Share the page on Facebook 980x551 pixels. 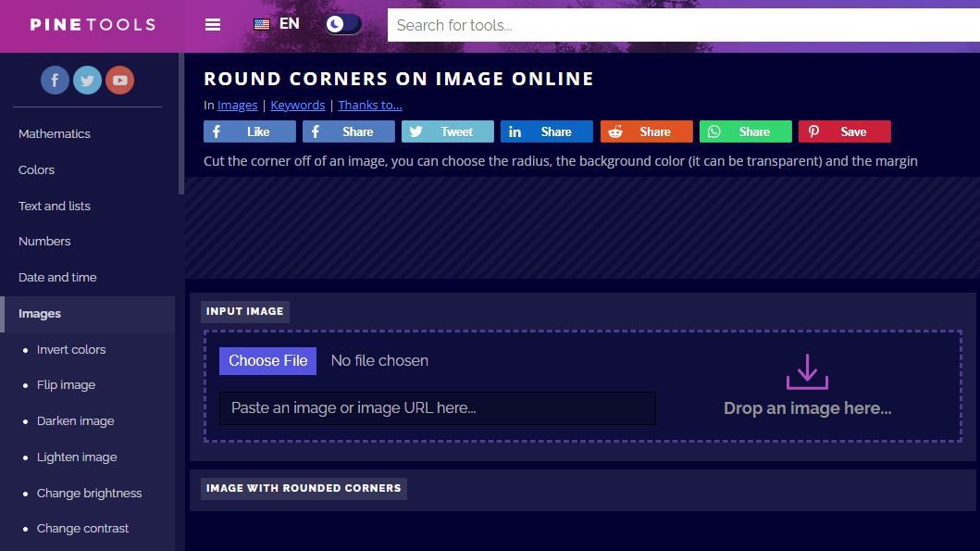pyautogui.click(x=349, y=132)
